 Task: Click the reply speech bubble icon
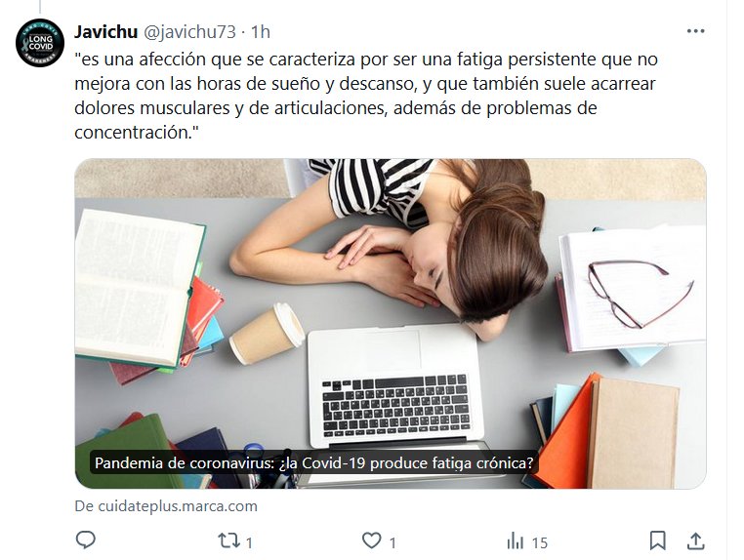click(86, 540)
